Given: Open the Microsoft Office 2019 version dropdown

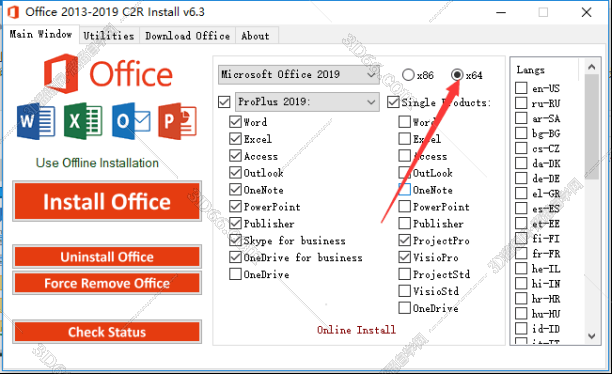Looking at the screenshot, I should click(299, 75).
